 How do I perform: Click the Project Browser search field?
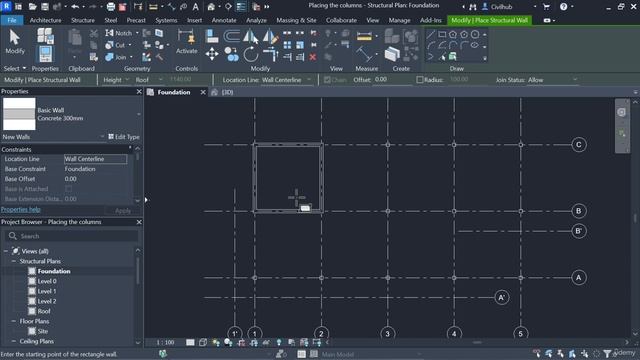click(71, 236)
